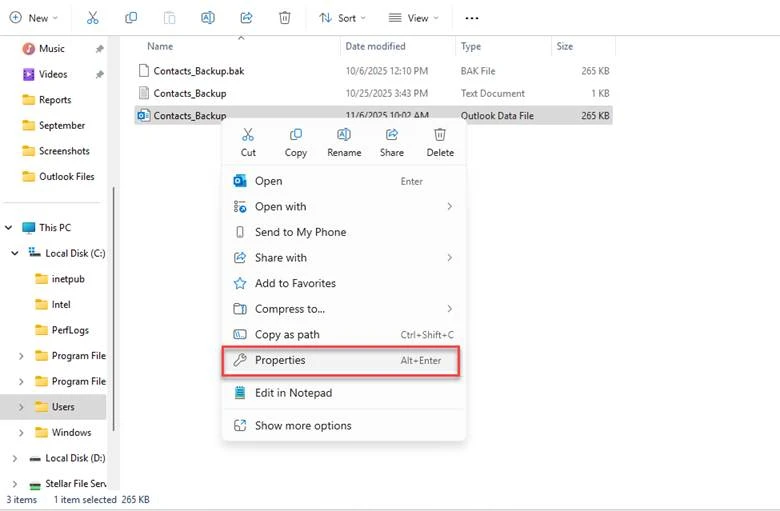Click the Copy icon in context menu
Viewport: 780px width, 511px height.
(296, 135)
